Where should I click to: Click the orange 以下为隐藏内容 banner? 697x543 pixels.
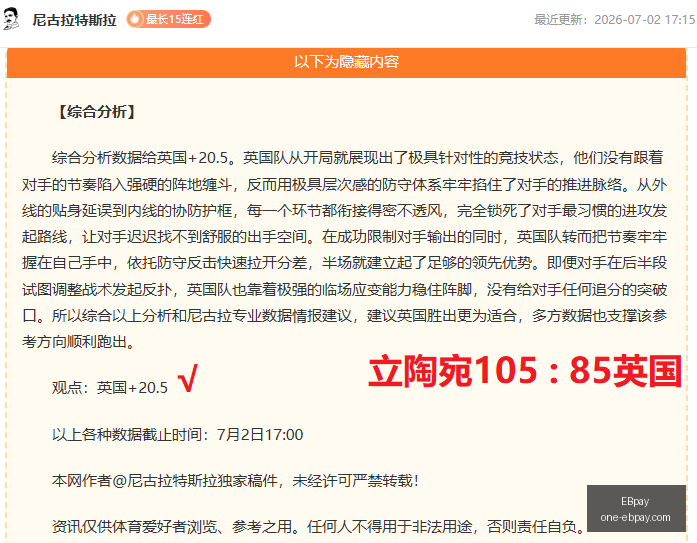(x=346, y=62)
